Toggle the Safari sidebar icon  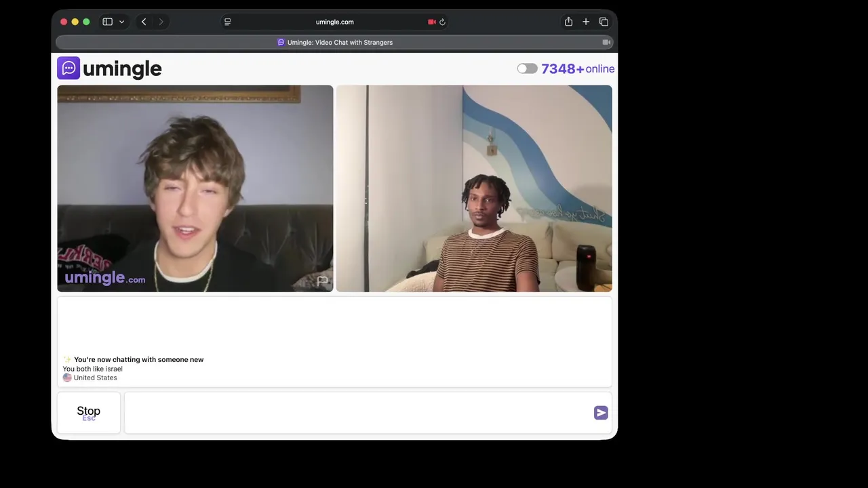[x=107, y=22]
